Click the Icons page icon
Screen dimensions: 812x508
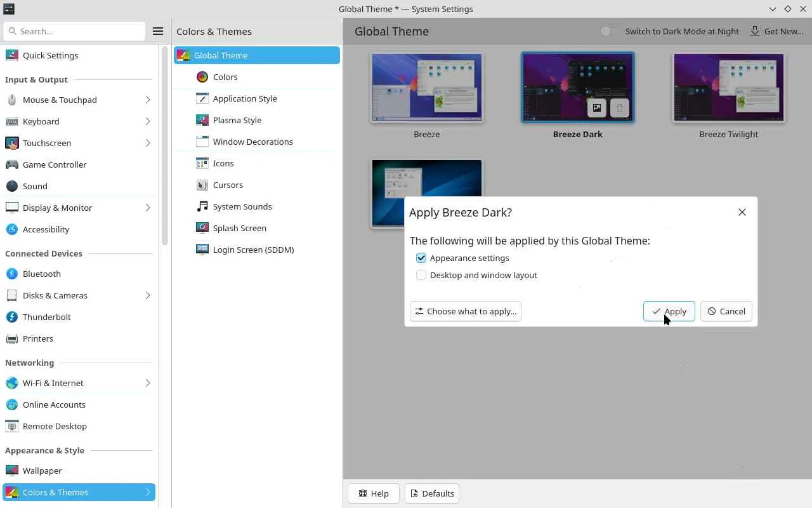click(202, 163)
